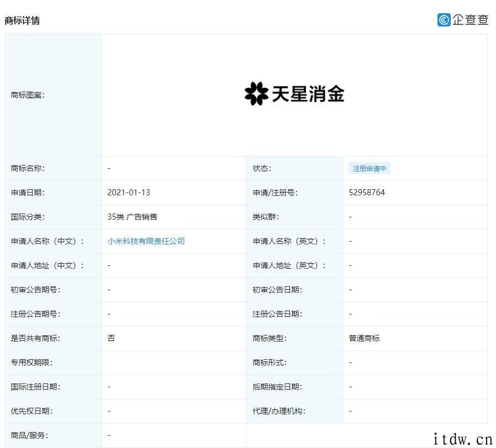Click the 商标形式 label
496x448 pixels.
pos(270,362)
